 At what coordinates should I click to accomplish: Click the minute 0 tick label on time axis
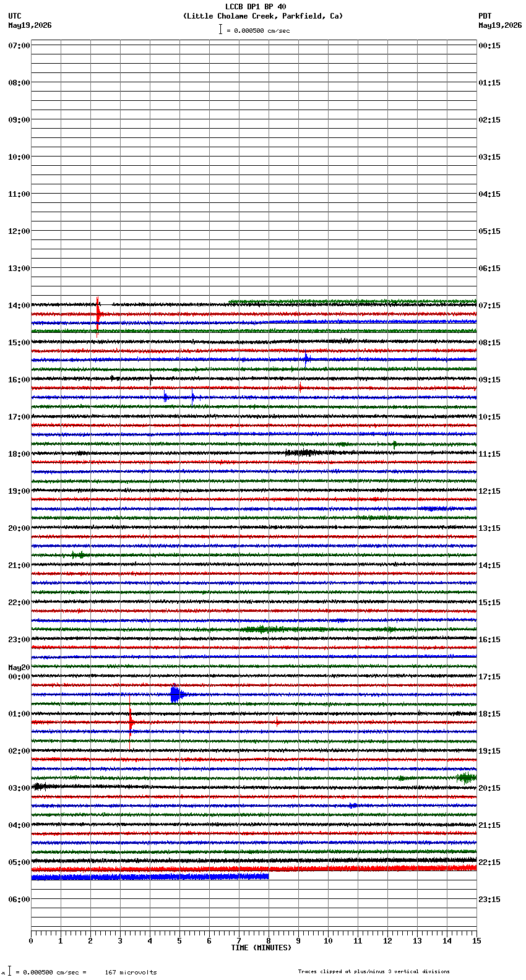click(31, 941)
